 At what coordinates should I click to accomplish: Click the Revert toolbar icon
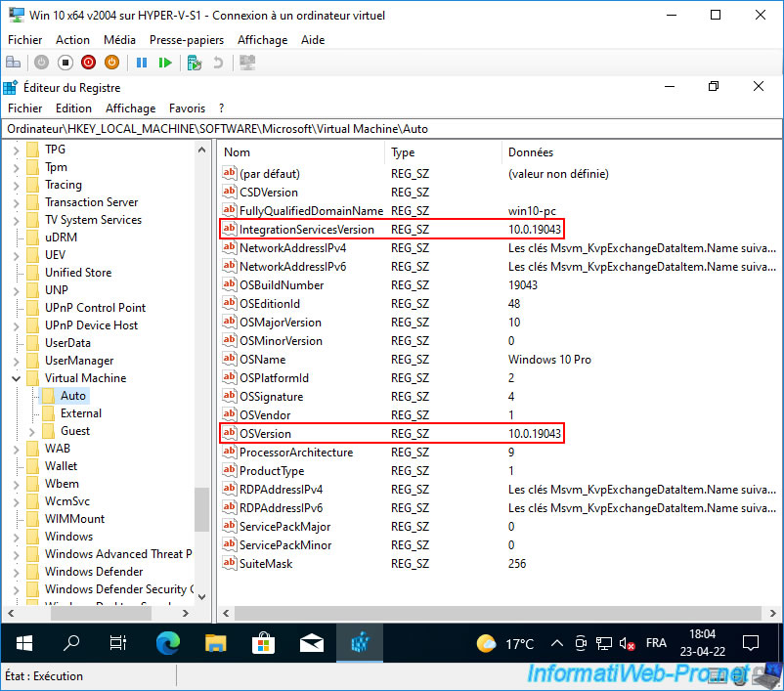[x=218, y=63]
